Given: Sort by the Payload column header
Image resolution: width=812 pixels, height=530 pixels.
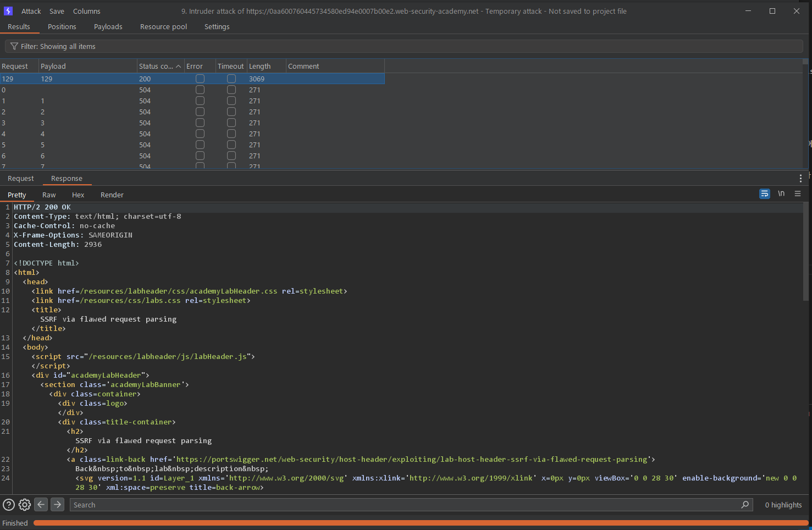Looking at the screenshot, I should point(88,66).
